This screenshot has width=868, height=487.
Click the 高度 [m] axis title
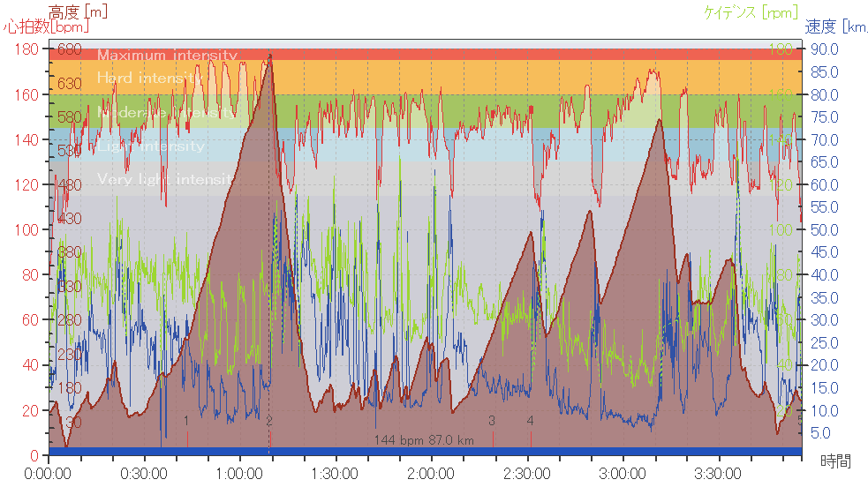pos(78,11)
